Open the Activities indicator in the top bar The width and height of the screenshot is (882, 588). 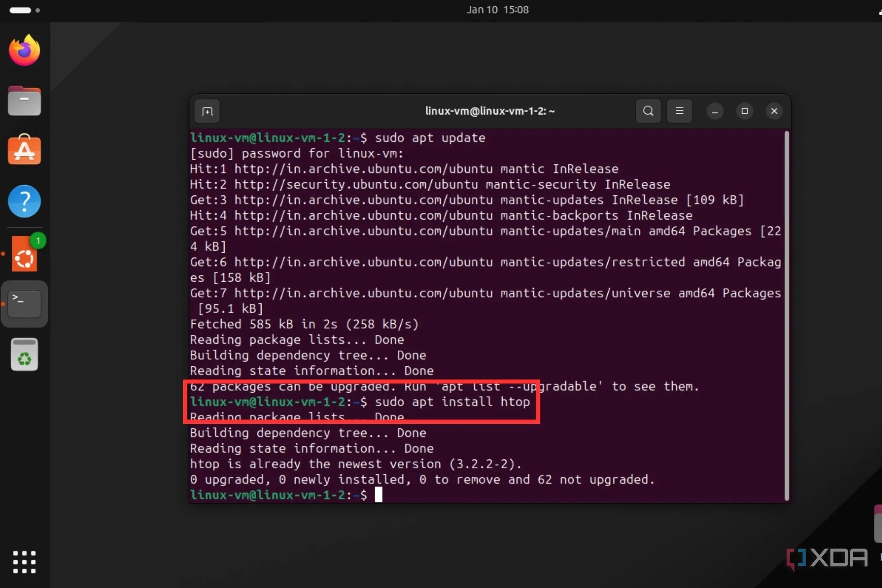(x=20, y=10)
